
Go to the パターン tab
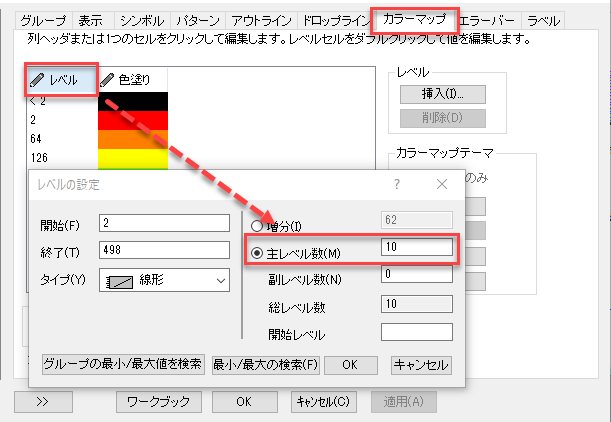point(198,20)
